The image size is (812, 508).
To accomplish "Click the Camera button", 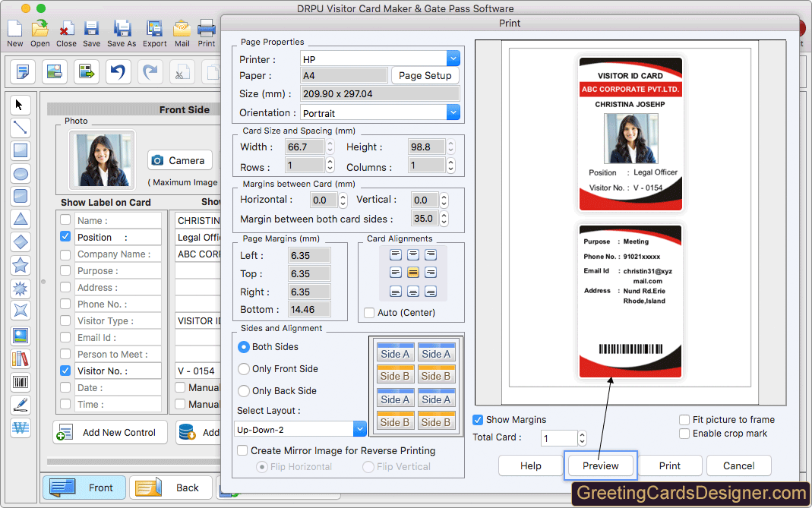I will point(179,160).
